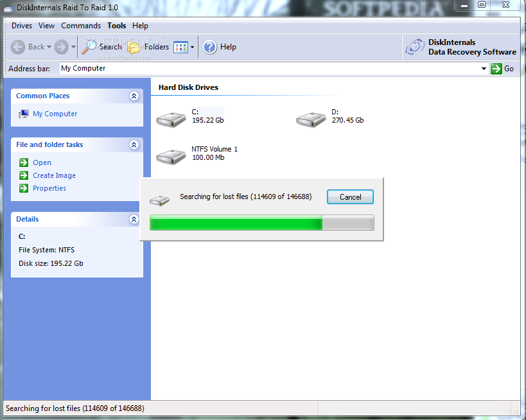Click the status bar searching message
Image resolution: width=526 pixels, height=420 pixels.
[x=75, y=408]
